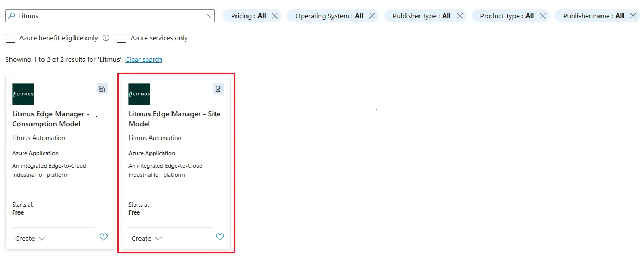The image size is (644, 256).
Task: Select Litmus Automation publisher on Consumption card
Action: pyautogui.click(x=39, y=138)
